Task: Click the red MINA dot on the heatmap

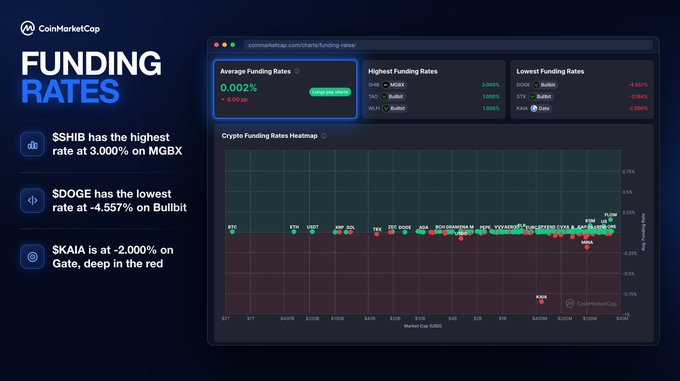Action: pos(587,247)
